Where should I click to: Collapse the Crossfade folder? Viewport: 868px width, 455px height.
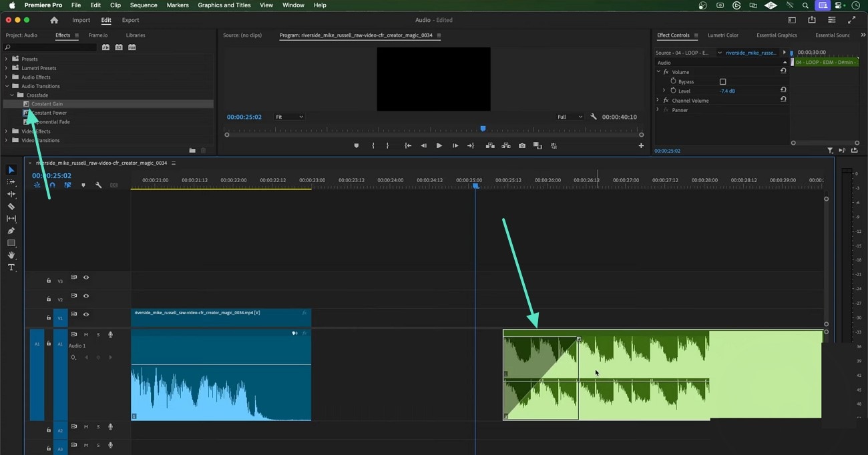point(12,95)
